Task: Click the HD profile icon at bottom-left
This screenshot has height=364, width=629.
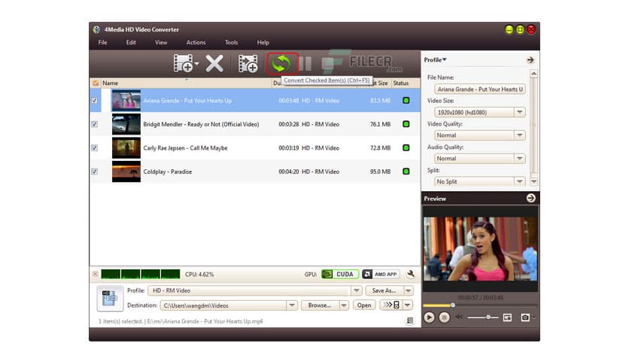Action: 110,298
